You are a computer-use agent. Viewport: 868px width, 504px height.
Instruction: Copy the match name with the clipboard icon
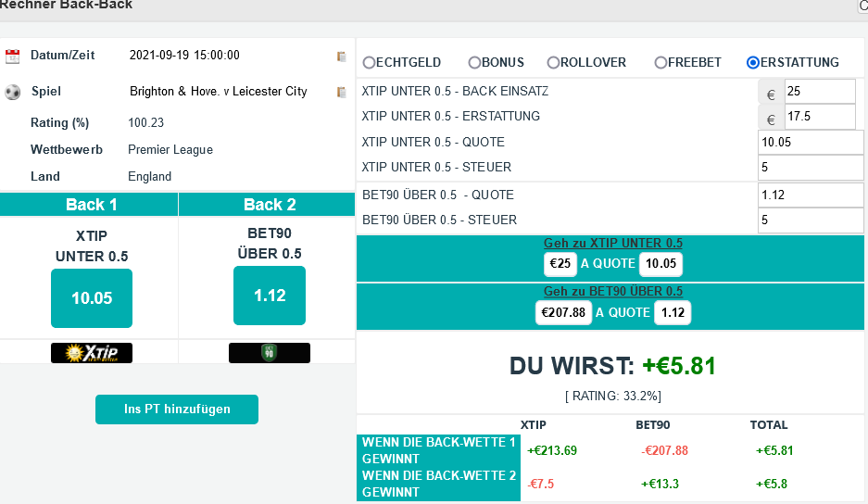pos(341,92)
